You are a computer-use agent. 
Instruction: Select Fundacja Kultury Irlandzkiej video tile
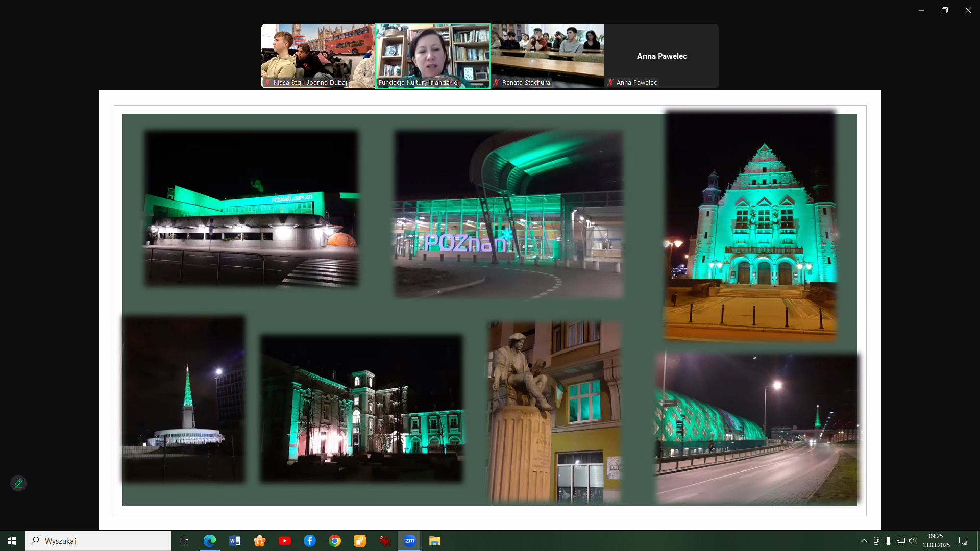point(433,56)
